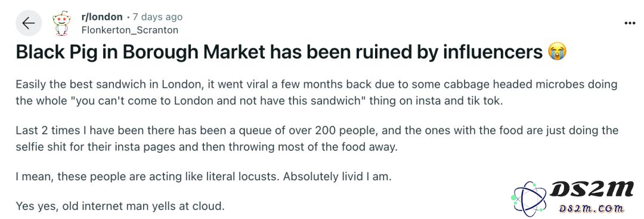Open the post's three-dot overflow menu
The width and height of the screenshot is (644, 219).
tap(630, 23)
